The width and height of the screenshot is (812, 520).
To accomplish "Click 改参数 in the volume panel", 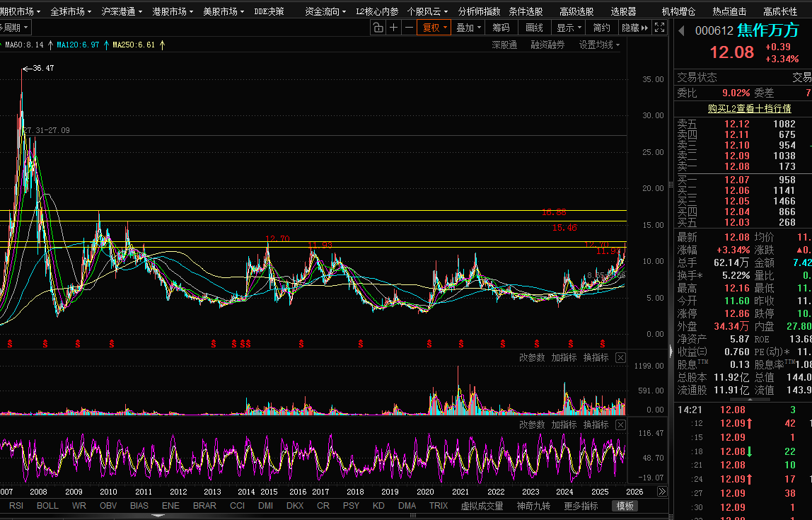I will 532,358.
